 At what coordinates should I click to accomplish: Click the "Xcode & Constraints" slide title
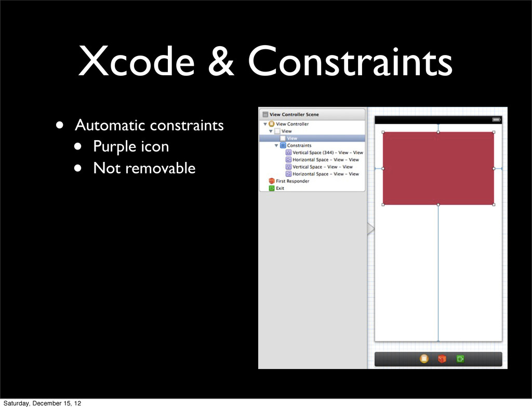pyautogui.click(x=265, y=61)
